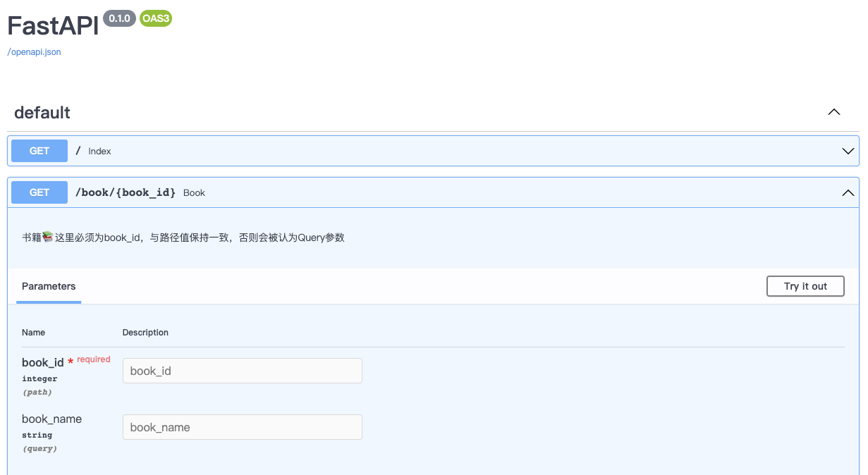Viewport: 868px width, 475px height.
Task: Focus the book_id input field
Action: pyautogui.click(x=243, y=371)
